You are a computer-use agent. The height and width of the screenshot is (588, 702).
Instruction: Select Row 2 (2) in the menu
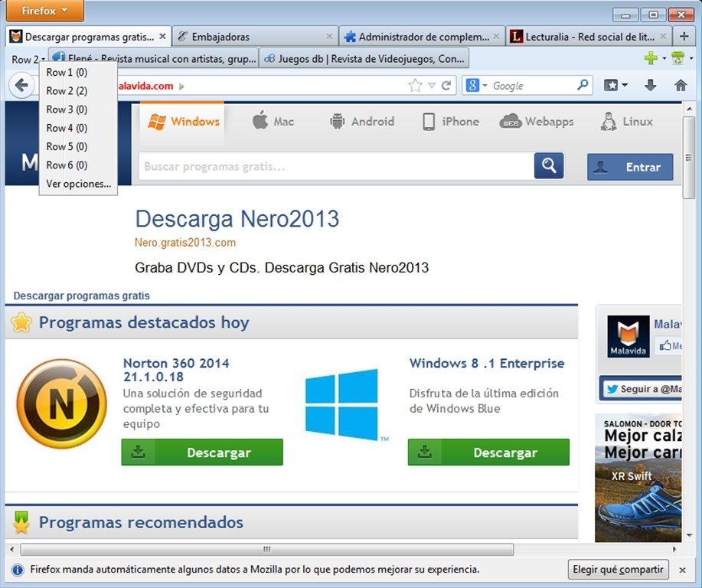(x=78, y=91)
